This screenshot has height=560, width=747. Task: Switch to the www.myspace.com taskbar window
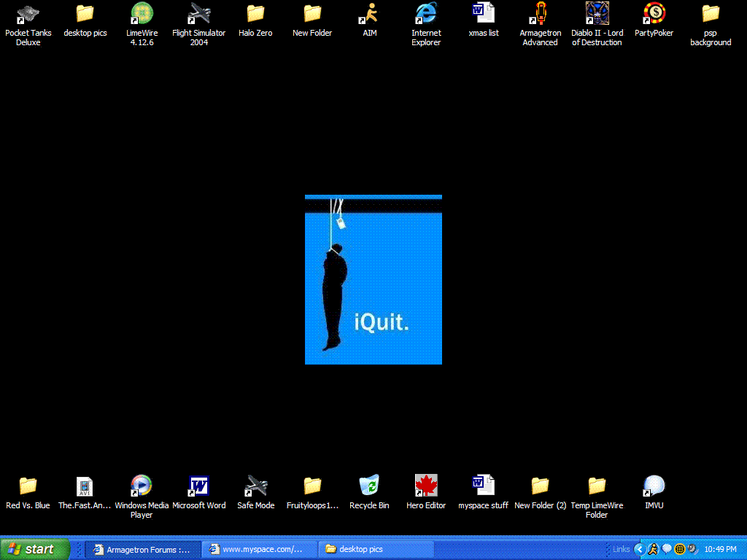tap(260, 549)
